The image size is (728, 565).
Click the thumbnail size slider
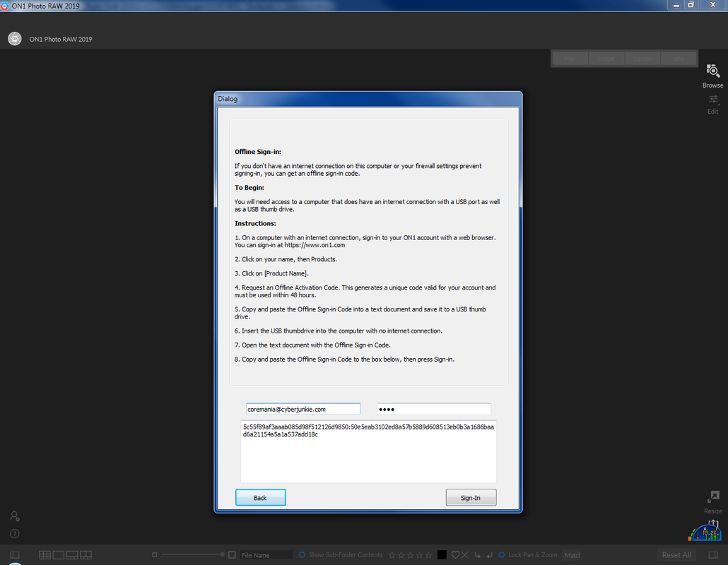point(192,554)
